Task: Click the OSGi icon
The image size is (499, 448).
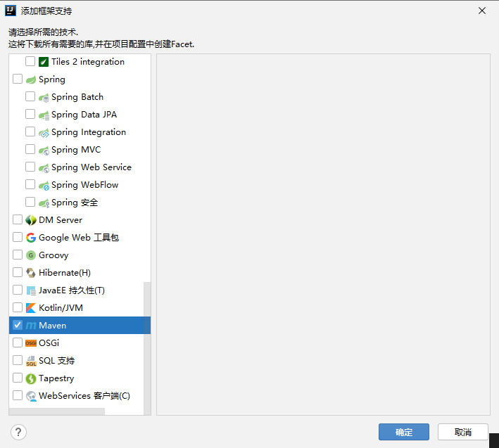Action: [31, 343]
